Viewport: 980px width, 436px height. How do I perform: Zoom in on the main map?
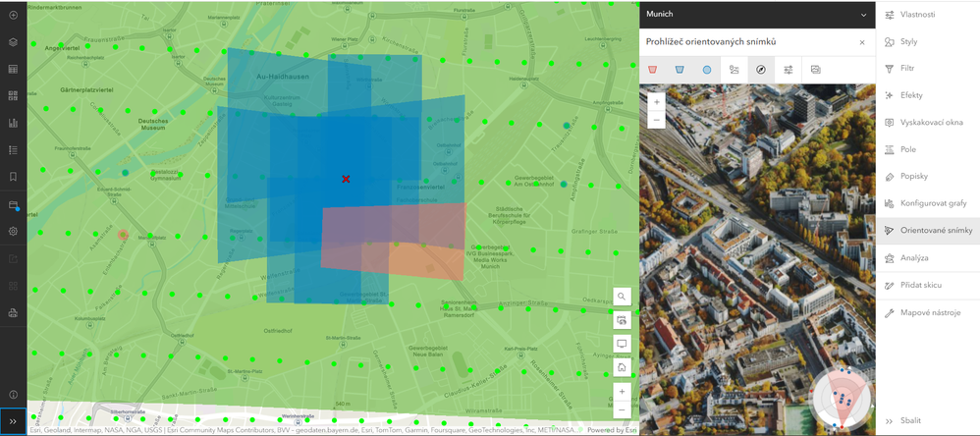[622, 392]
